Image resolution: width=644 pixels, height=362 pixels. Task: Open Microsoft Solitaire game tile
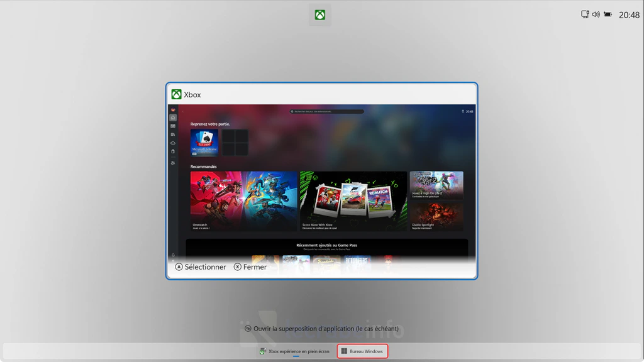pyautogui.click(x=204, y=143)
